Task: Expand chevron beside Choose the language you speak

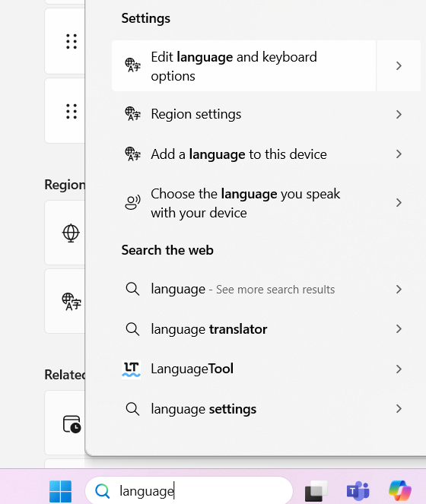Action: click(399, 203)
